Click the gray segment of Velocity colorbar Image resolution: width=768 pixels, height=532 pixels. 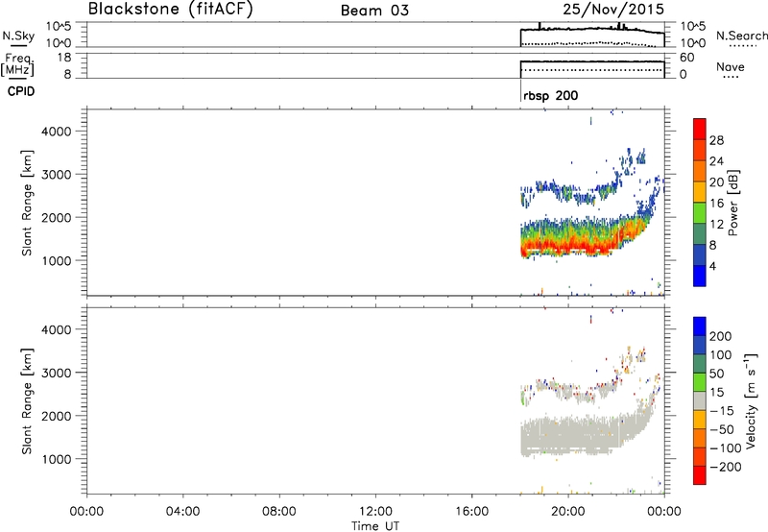coord(700,400)
